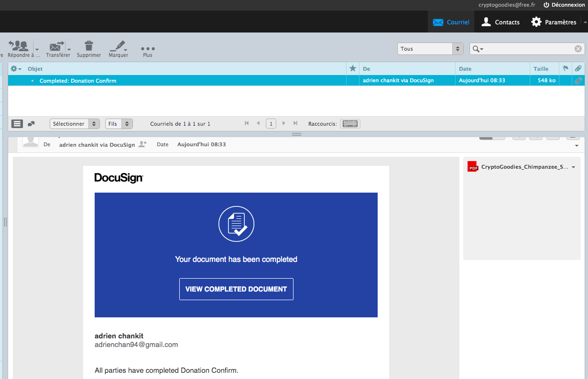This screenshot has height=379, width=588.
Task: Focus the mail search input field
Action: coord(529,49)
